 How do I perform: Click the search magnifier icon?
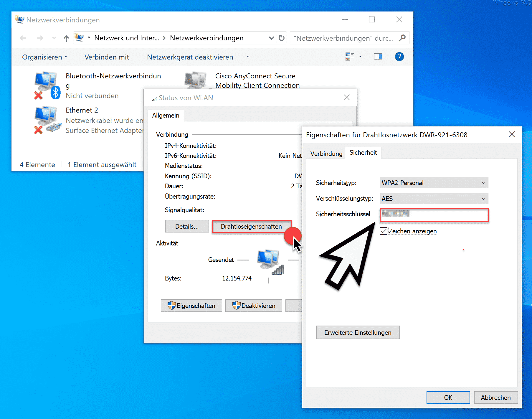point(402,38)
